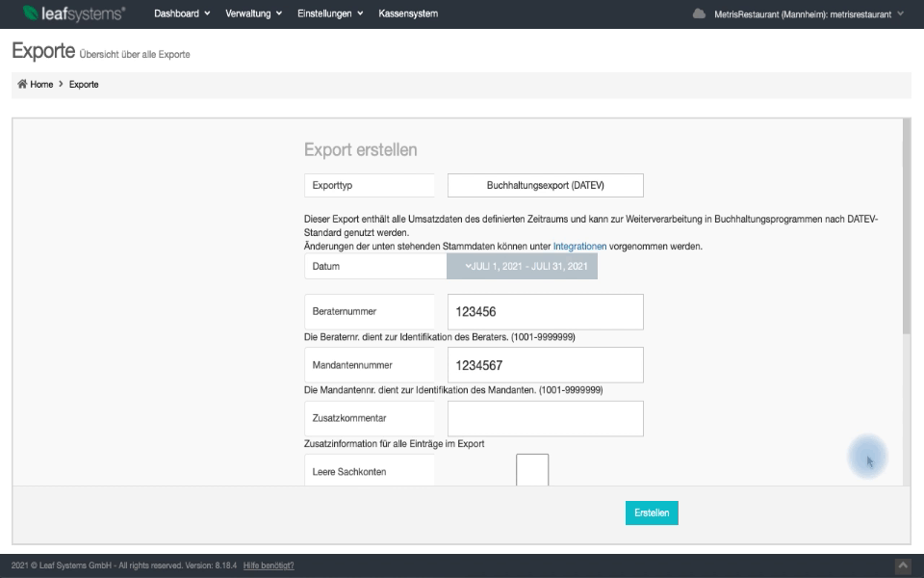The height and width of the screenshot is (578, 924).
Task: Open the Dashboard dropdown menu
Action: tap(181, 13)
